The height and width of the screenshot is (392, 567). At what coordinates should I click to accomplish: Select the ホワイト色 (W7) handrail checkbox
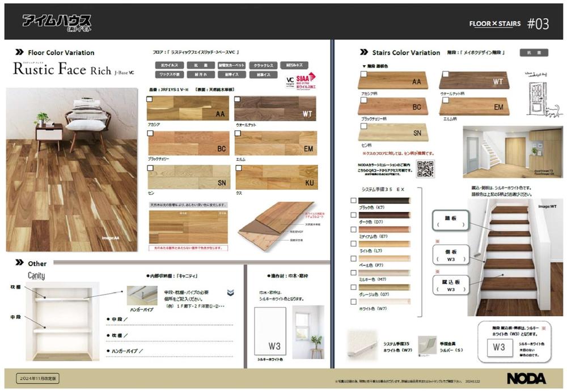pos(354,302)
